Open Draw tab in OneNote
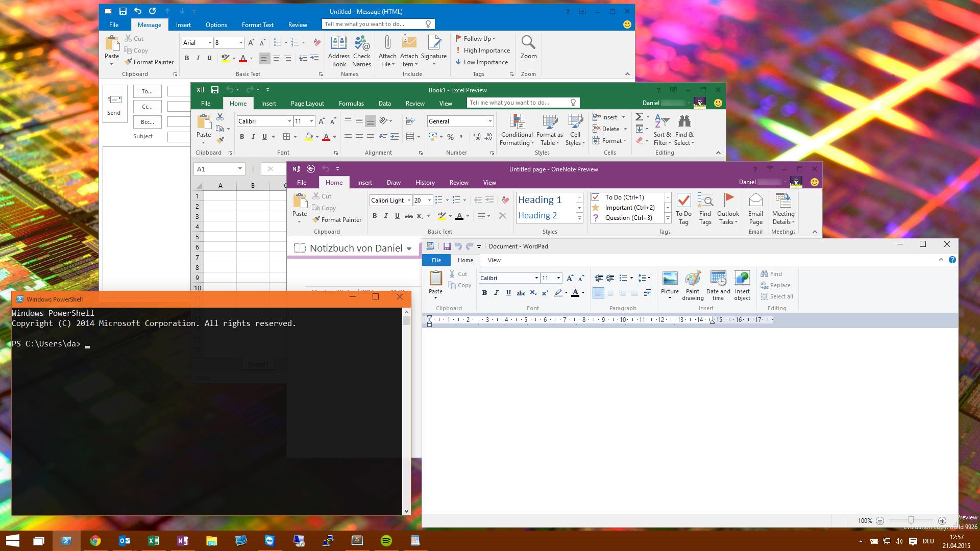The image size is (980, 551). point(394,182)
